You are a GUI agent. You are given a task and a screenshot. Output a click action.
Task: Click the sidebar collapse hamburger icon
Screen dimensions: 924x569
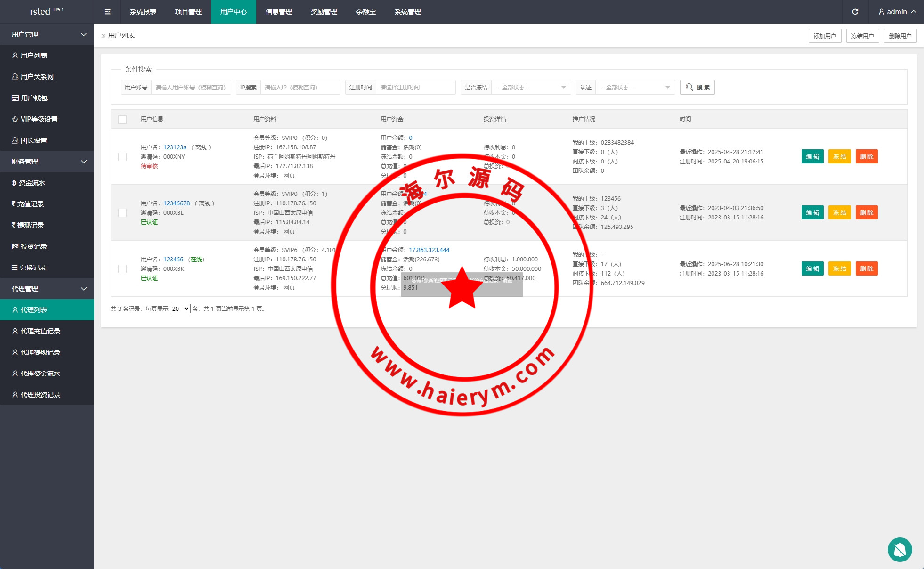107,12
